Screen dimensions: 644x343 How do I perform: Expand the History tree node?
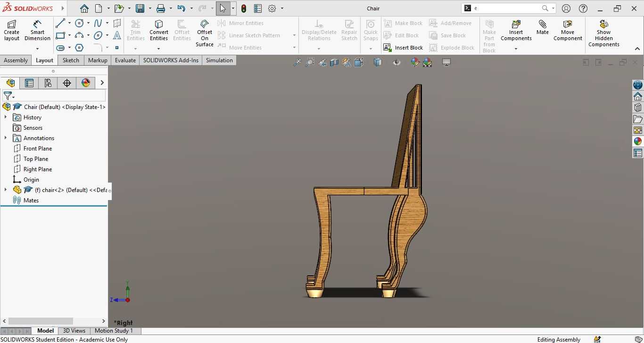[6, 117]
